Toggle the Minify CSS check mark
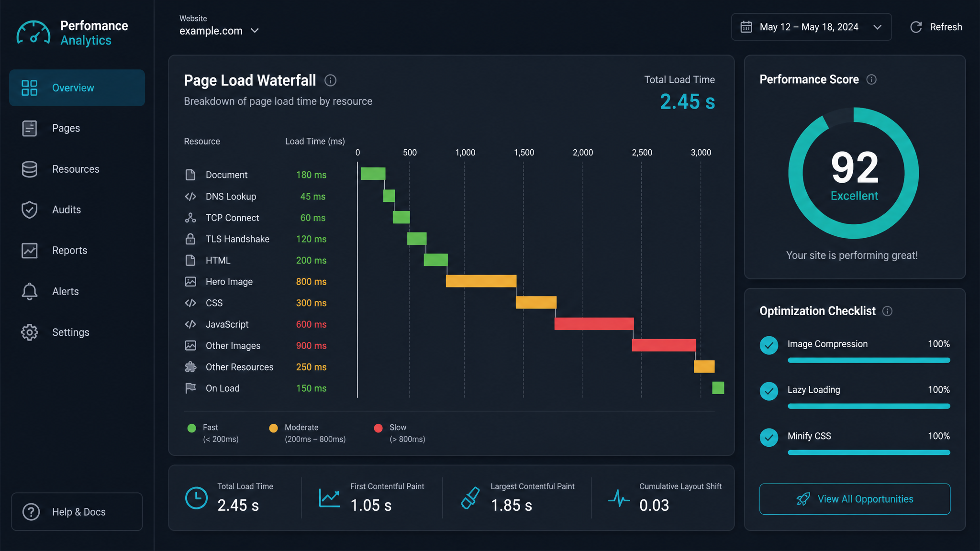980x551 pixels. click(769, 437)
